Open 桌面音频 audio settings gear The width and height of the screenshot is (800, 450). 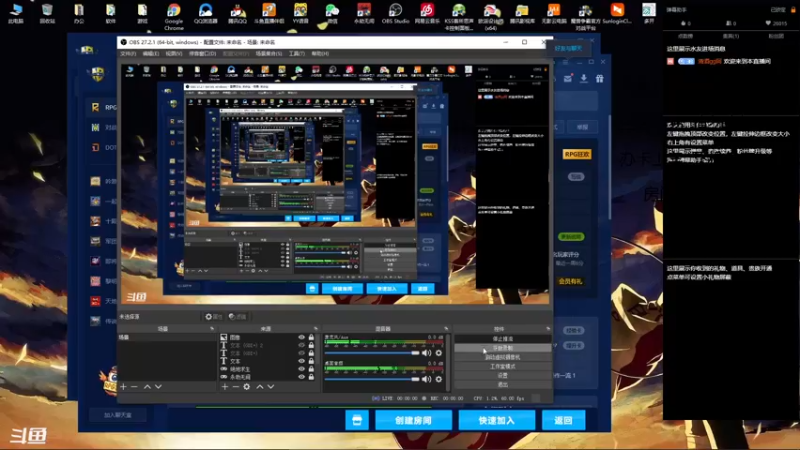click(439, 379)
